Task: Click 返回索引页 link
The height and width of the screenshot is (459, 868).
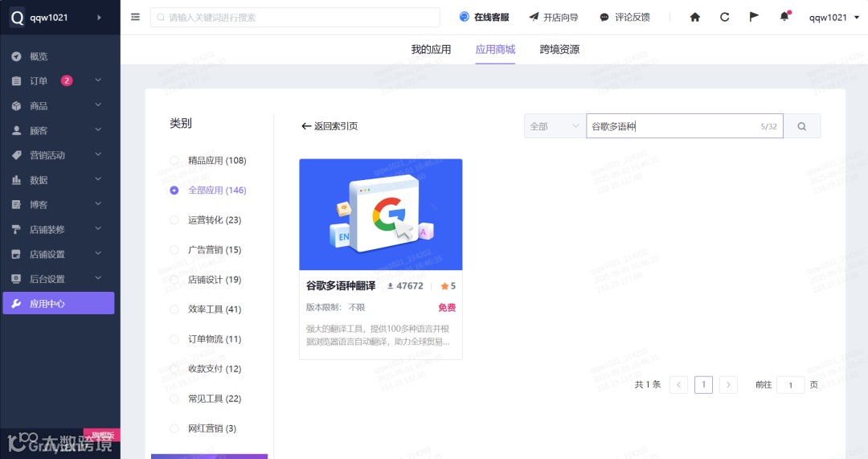Action: click(x=336, y=126)
